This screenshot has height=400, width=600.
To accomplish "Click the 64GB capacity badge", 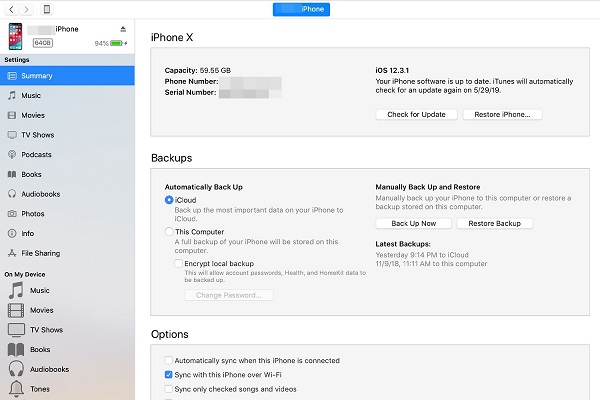I will 42,43.
